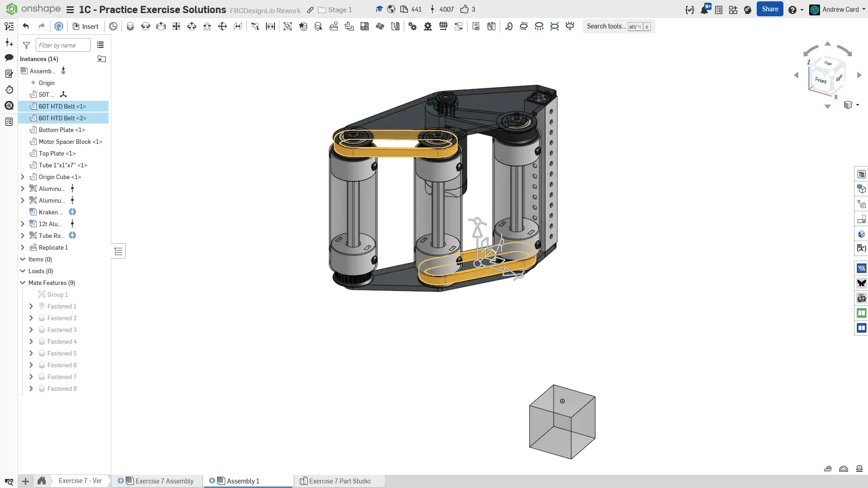
Task: Switch to Exercise 7 Part Studio tab
Action: [339, 481]
